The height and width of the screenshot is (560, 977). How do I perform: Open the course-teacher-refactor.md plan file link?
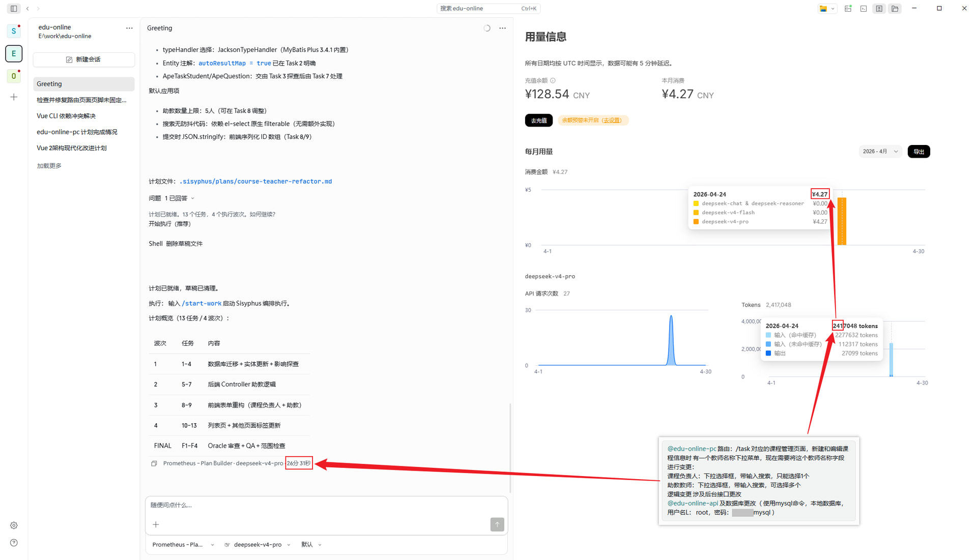tap(255, 182)
